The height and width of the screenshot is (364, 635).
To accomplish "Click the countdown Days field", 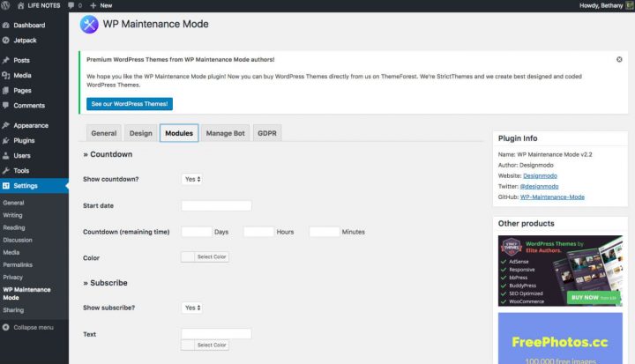I will (x=197, y=232).
